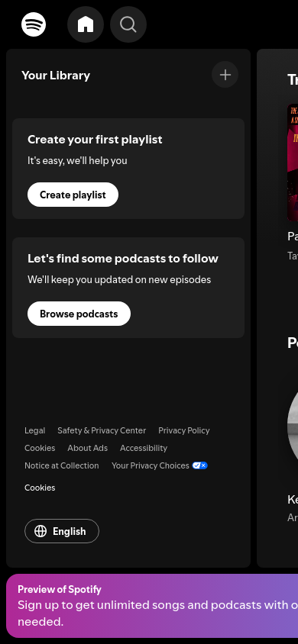Open Your Privacy Choices link
The height and width of the screenshot is (644, 298).
[160, 465]
